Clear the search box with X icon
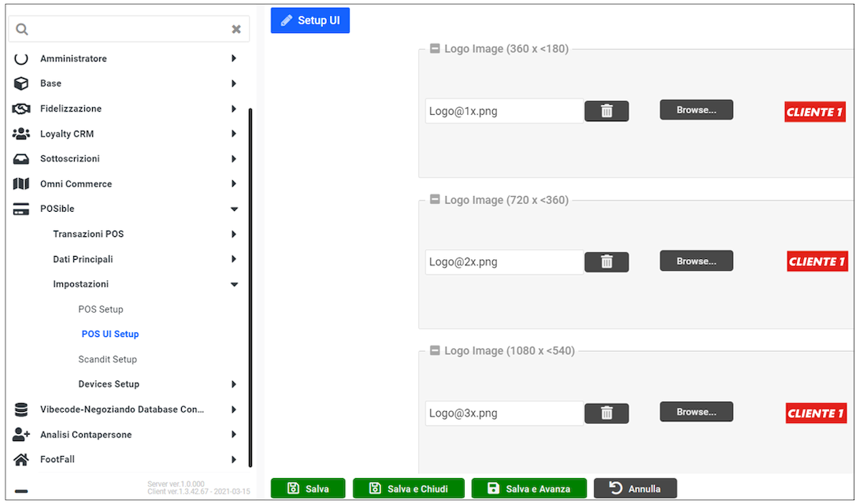 tap(236, 29)
